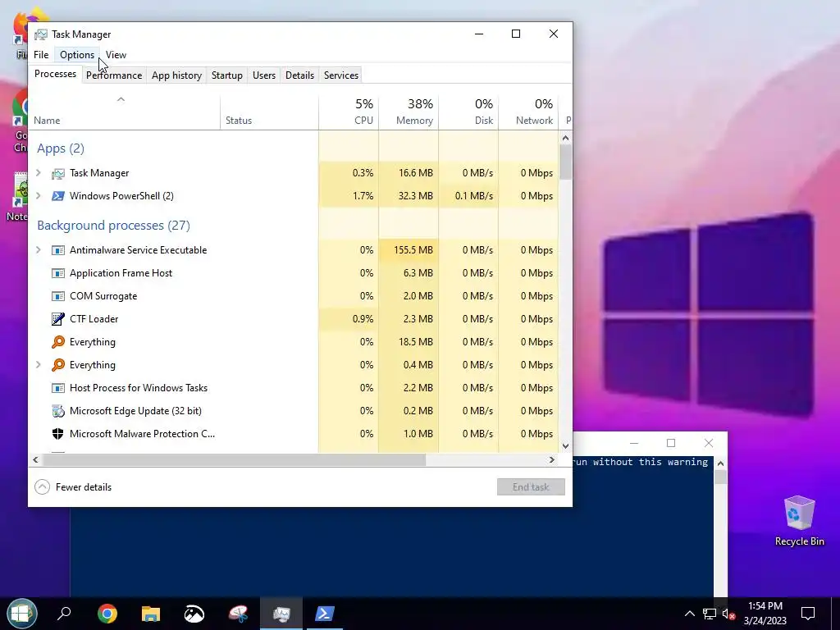
Task: Click the 155.5 MB memory cell
Action: pyautogui.click(x=409, y=250)
